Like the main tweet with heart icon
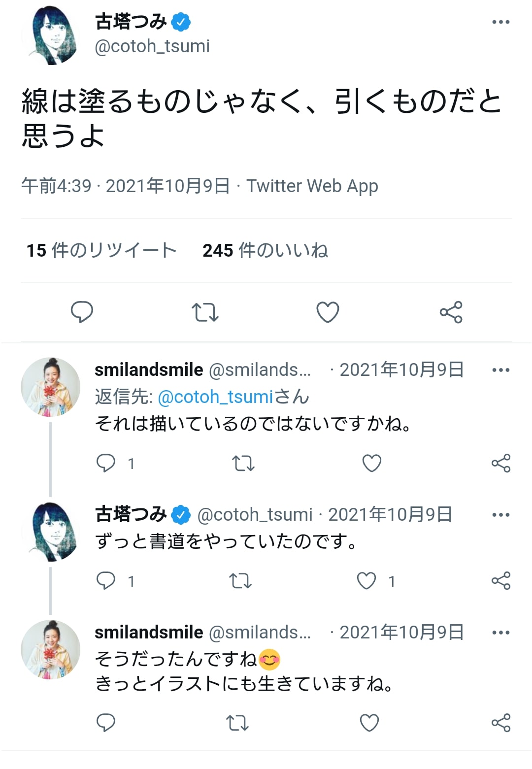 (328, 312)
